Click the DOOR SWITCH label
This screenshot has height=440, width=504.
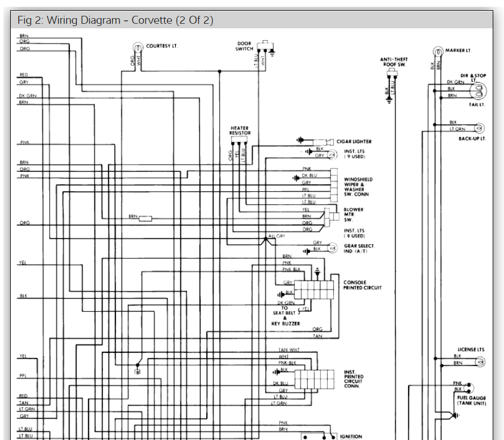(x=244, y=46)
